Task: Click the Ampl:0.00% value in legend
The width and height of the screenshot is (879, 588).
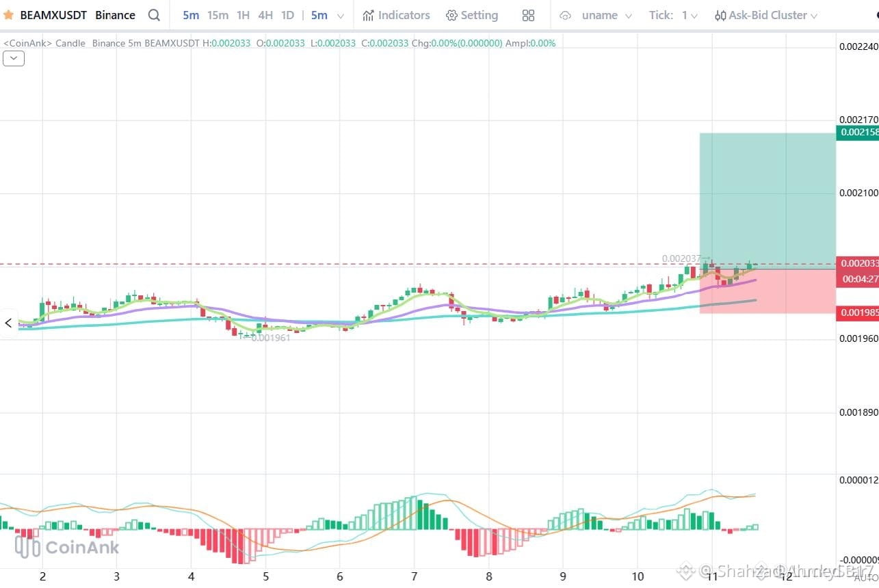Action: (531, 43)
